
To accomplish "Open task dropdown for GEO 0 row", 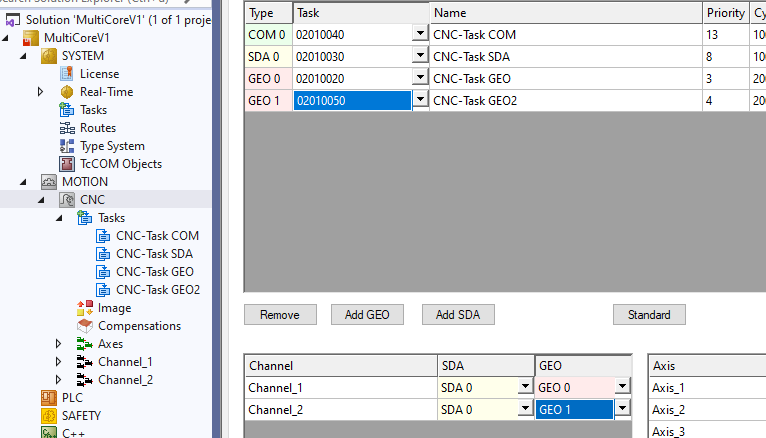I will pos(420,77).
